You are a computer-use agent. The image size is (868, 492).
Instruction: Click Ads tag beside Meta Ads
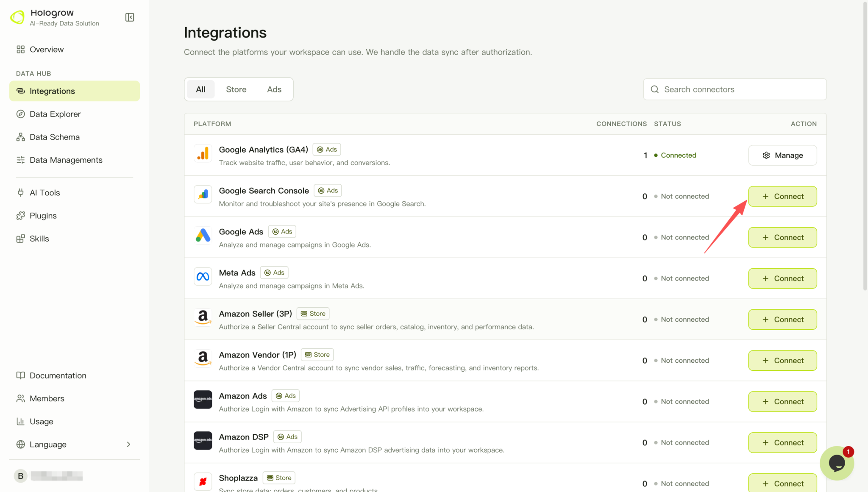274,273
